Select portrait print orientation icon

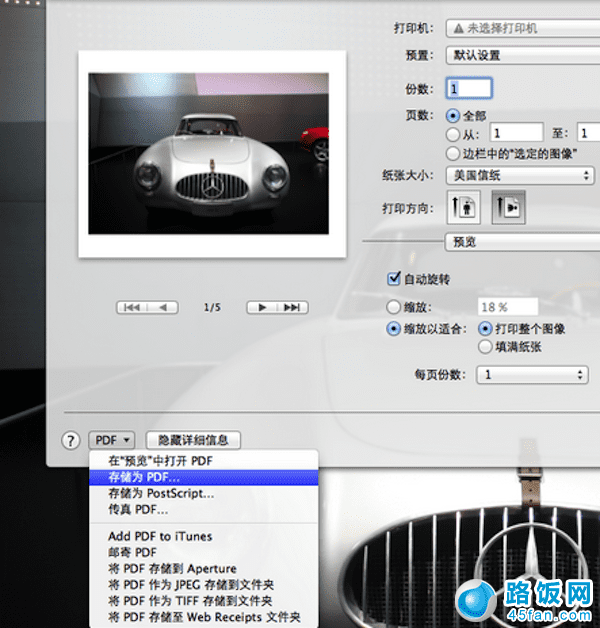pyautogui.click(x=463, y=207)
